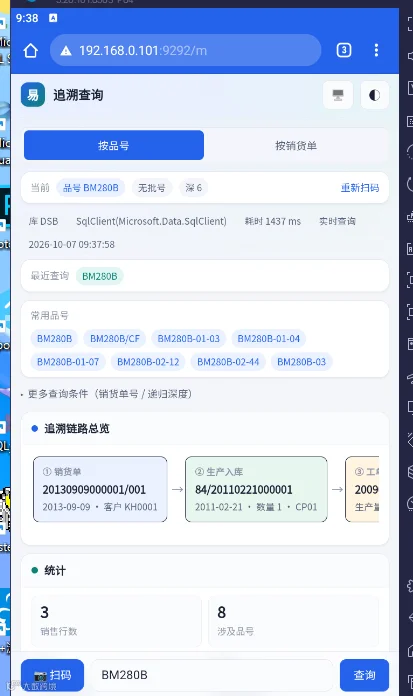This screenshot has width=413, height=696.
Task: Tap the insecure-site warning triangle in address bar
Action: point(66,51)
